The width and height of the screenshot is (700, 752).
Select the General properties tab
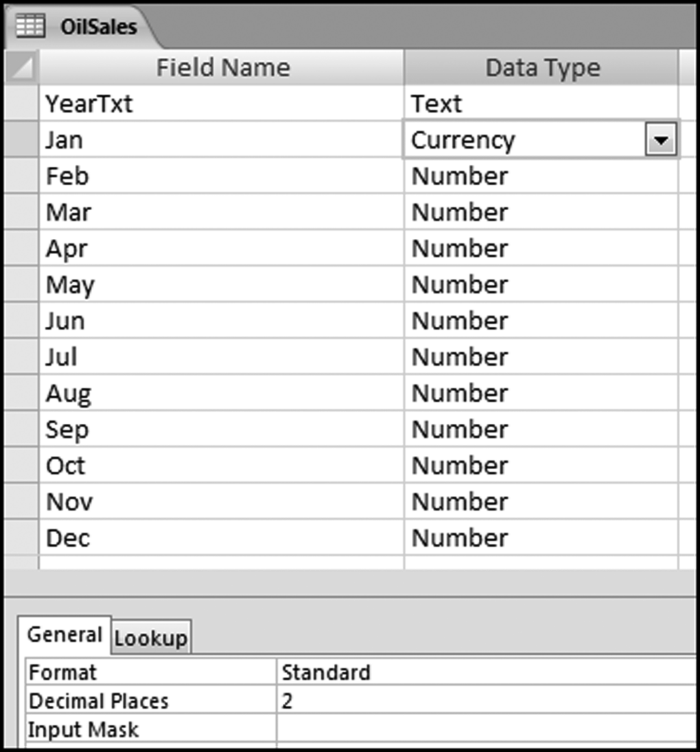[65, 635]
